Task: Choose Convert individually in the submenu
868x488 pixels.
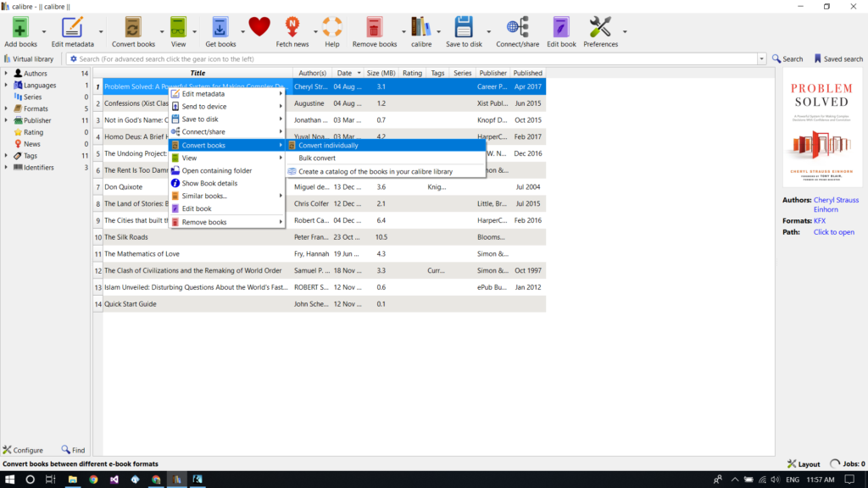Action: (328, 146)
